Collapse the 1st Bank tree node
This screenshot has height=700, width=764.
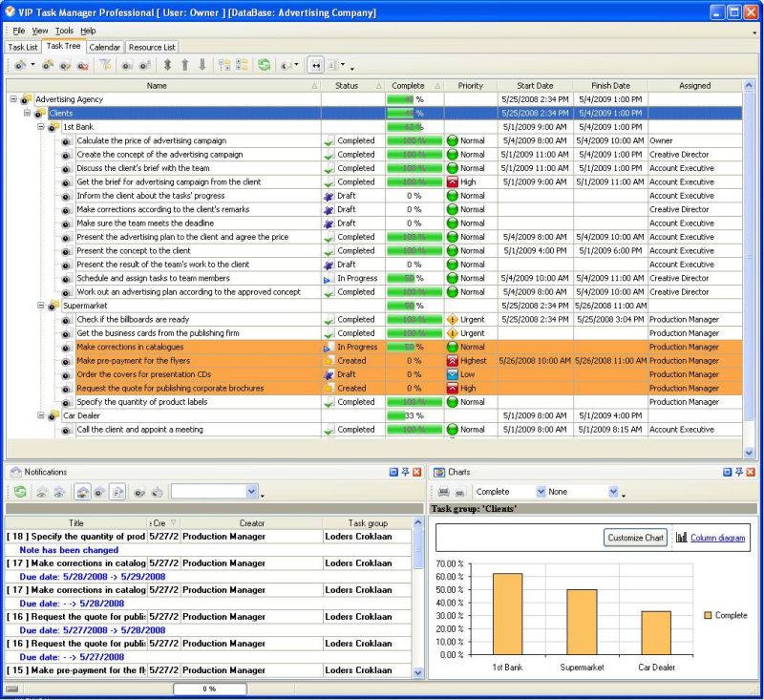[41, 126]
